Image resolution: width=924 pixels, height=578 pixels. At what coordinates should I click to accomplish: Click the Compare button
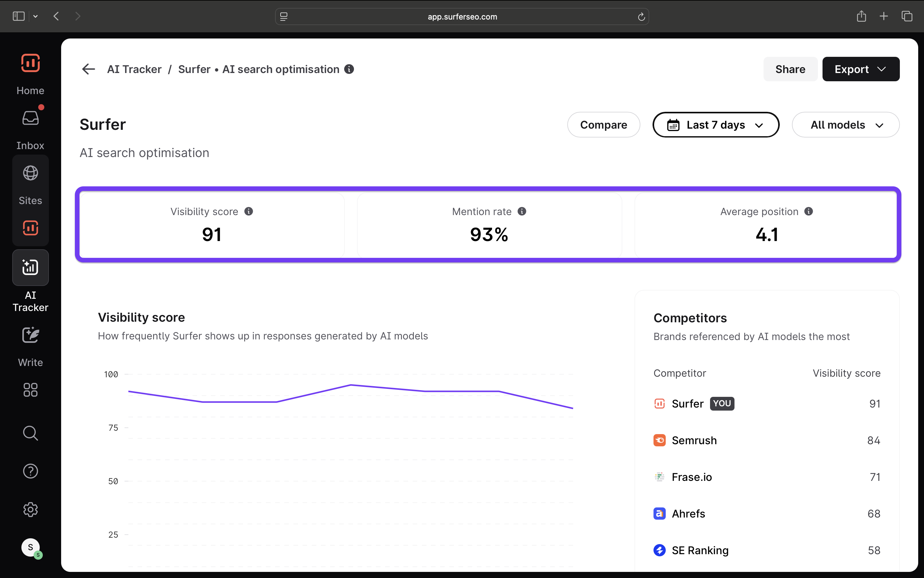pyautogui.click(x=603, y=125)
